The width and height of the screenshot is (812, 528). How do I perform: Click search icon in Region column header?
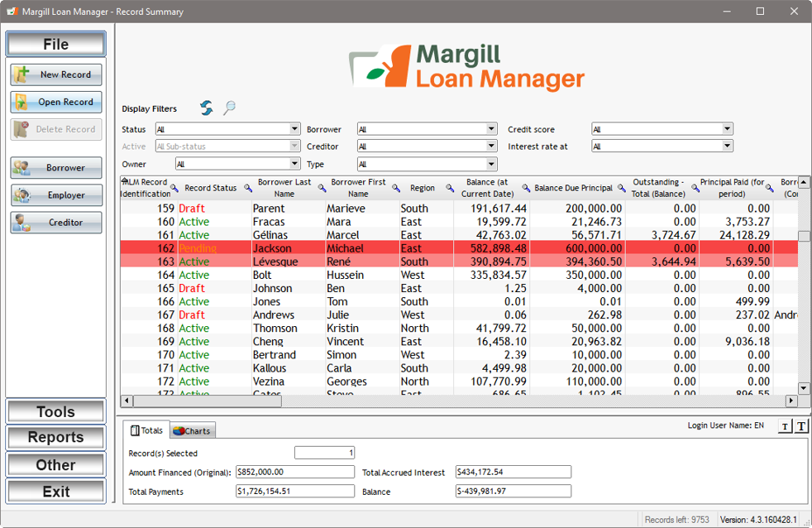450,189
